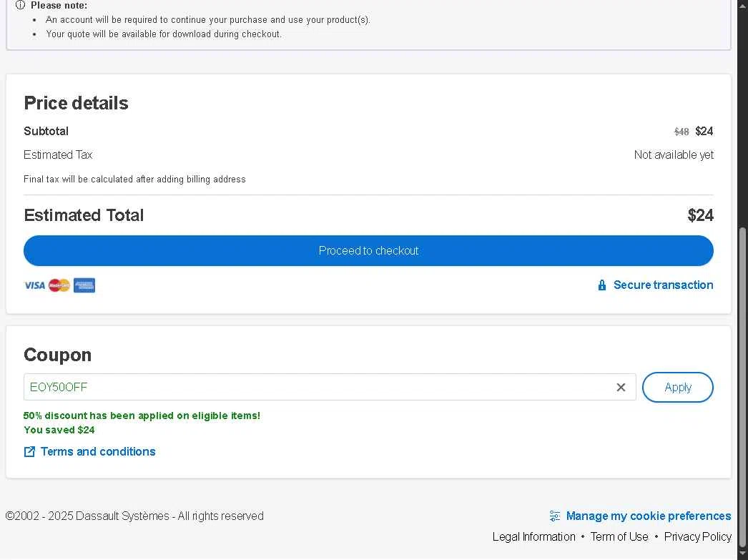
Task: Click the 'An account will be required' note
Action: point(207,19)
